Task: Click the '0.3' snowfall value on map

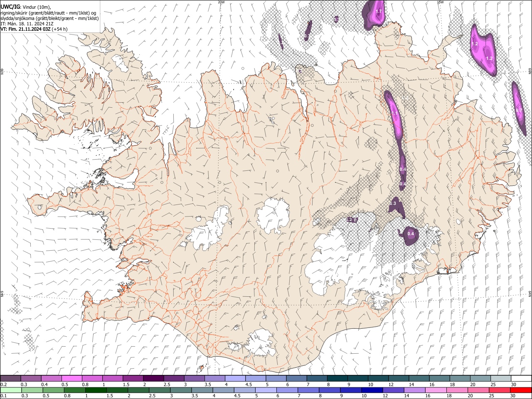Action: [x=393, y=203]
